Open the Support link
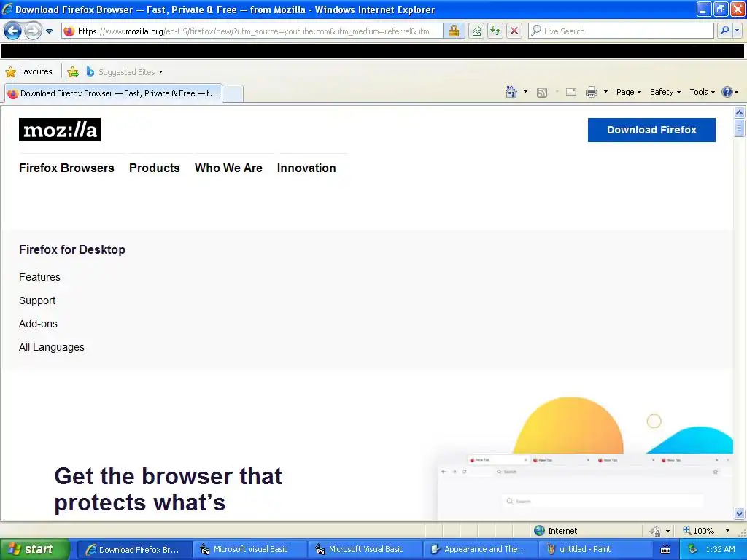The image size is (747, 560). pyautogui.click(x=37, y=300)
